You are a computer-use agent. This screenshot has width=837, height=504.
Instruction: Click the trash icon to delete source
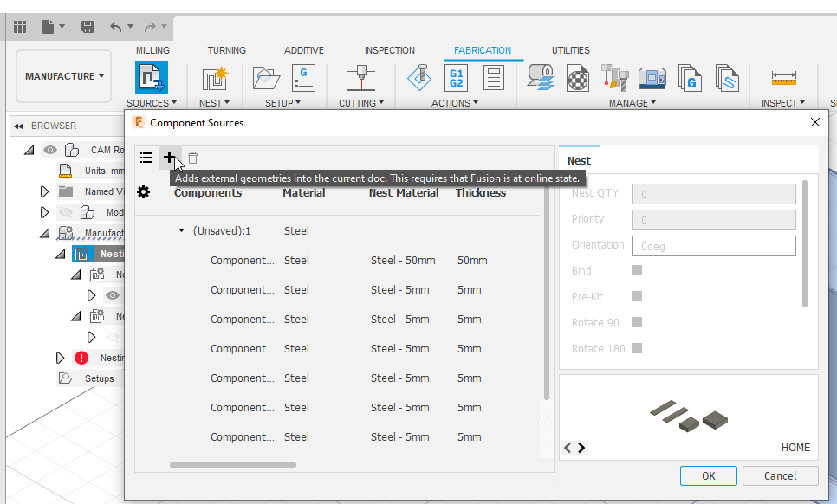[x=192, y=158]
